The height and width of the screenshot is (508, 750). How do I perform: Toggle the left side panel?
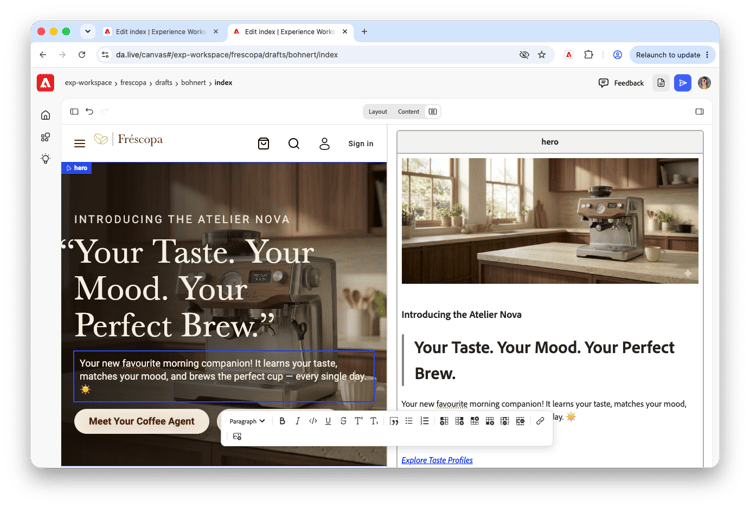(x=74, y=111)
